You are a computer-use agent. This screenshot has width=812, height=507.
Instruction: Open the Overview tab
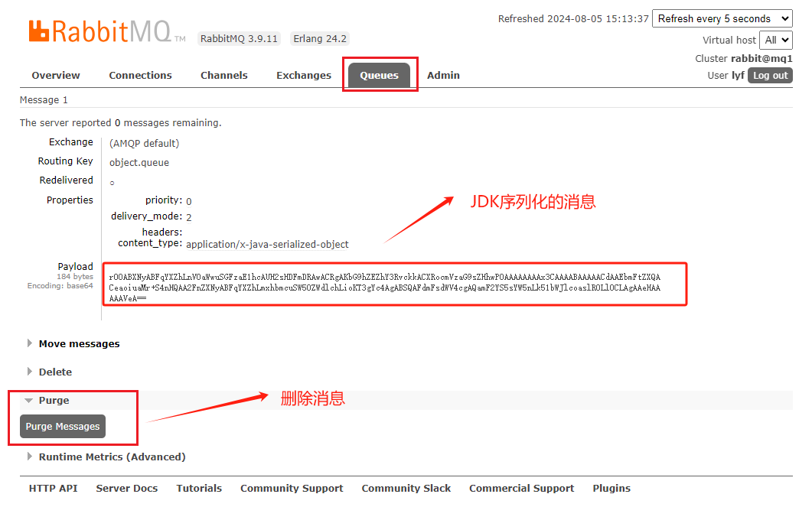click(56, 76)
